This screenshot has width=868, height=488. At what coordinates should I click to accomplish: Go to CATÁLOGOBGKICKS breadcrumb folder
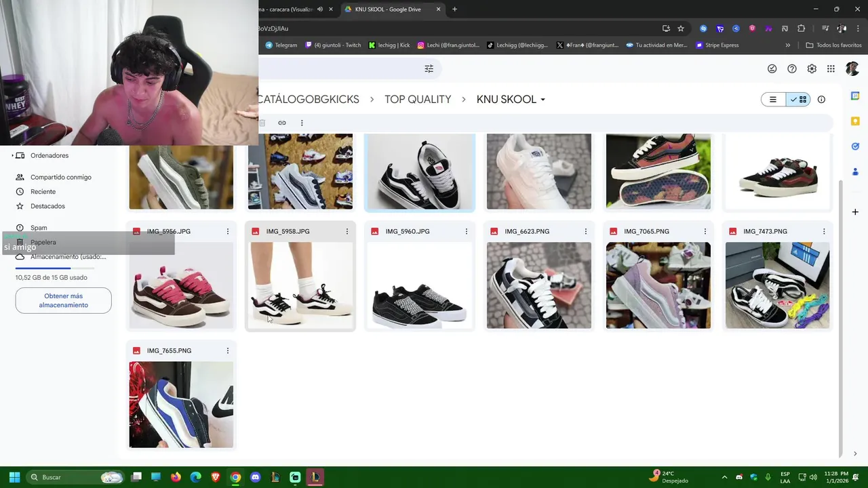click(x=309, y=100)
